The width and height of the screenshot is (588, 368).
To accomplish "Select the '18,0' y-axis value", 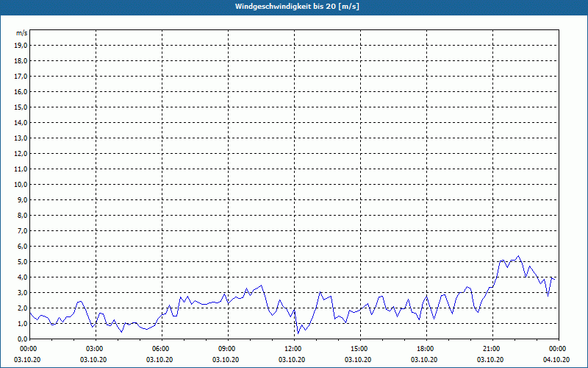I will [21, 61].
